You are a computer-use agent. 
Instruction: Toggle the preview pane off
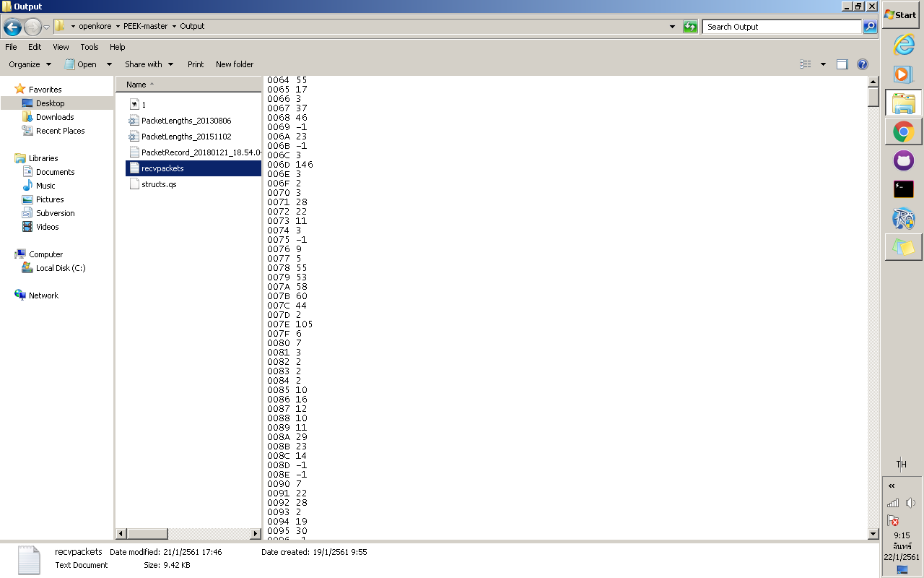click(x=842, y=64)
